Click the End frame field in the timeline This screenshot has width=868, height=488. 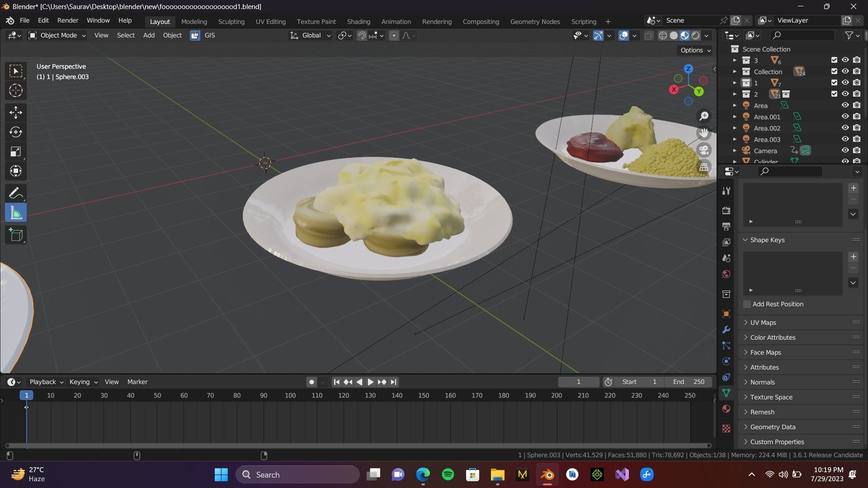click(689, 382)
